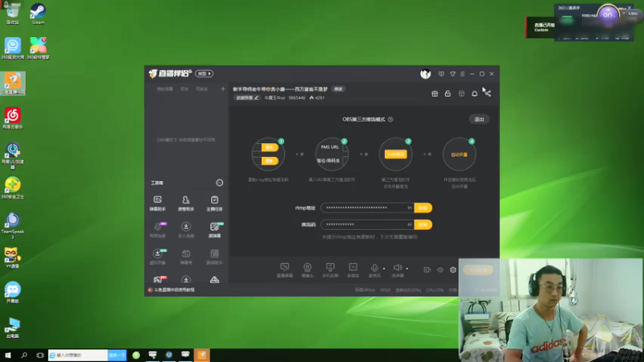Click the record video icon near settings
The width and height of the screenshot is (644, 362).
[x=427, y=269]
